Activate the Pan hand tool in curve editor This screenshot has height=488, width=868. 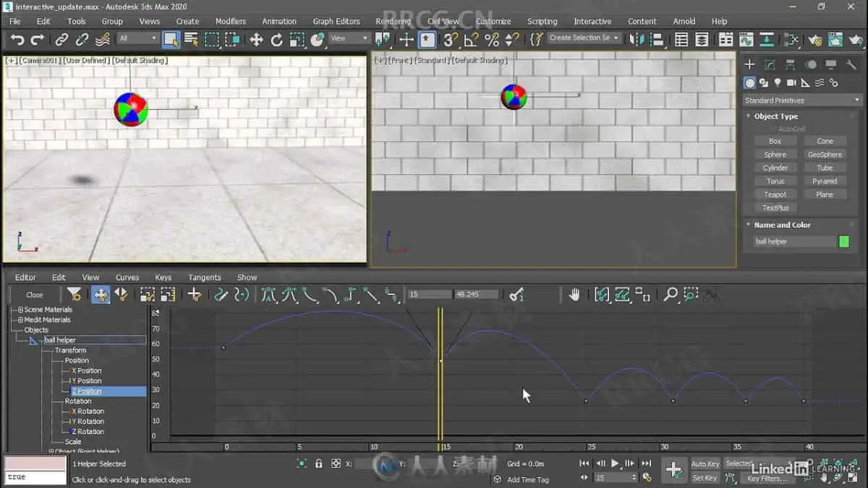coord(574,294)
